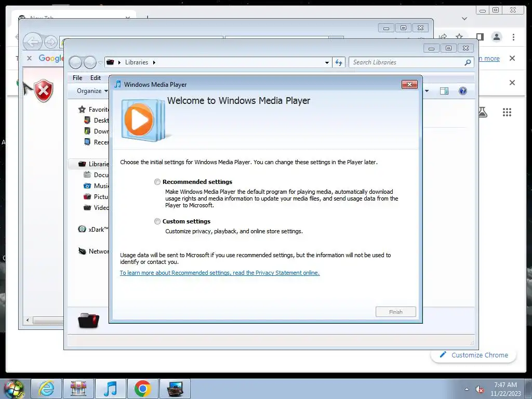Click Customize Chrome button
The width and height of the screenshot is (532, 399).
(474, 355)
